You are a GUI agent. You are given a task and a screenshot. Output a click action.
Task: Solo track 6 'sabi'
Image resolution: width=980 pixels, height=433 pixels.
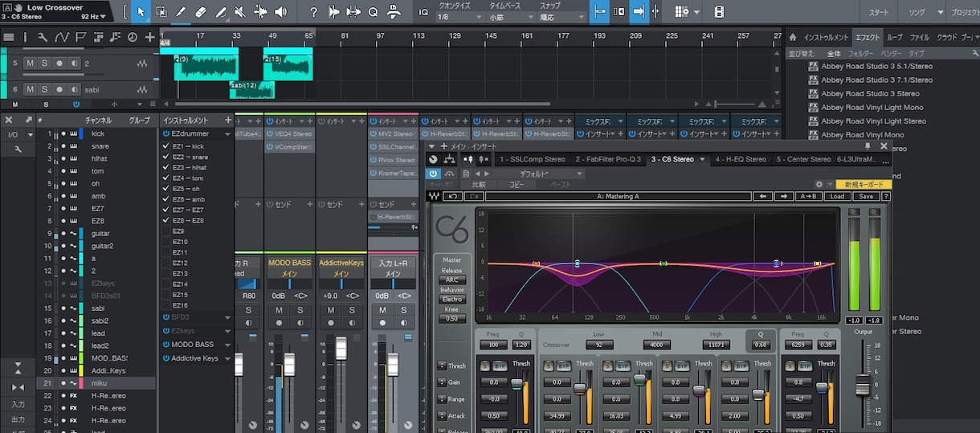(x=45, y=89)
